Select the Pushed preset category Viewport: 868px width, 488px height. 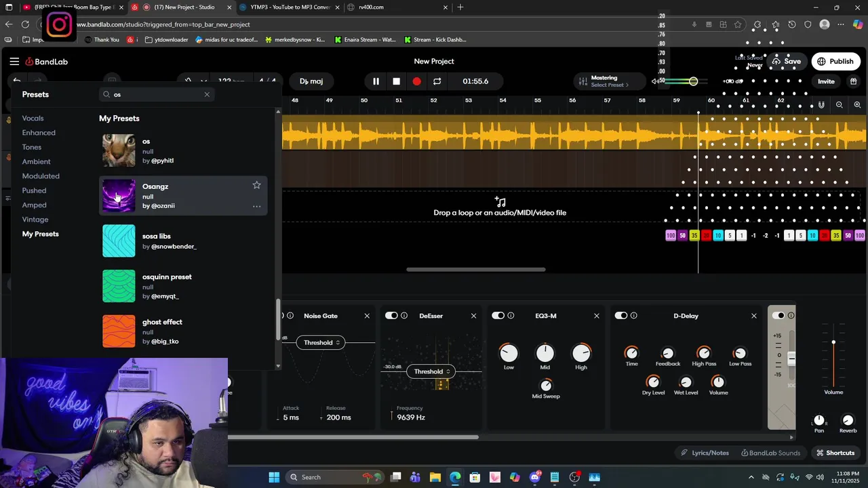34,190
